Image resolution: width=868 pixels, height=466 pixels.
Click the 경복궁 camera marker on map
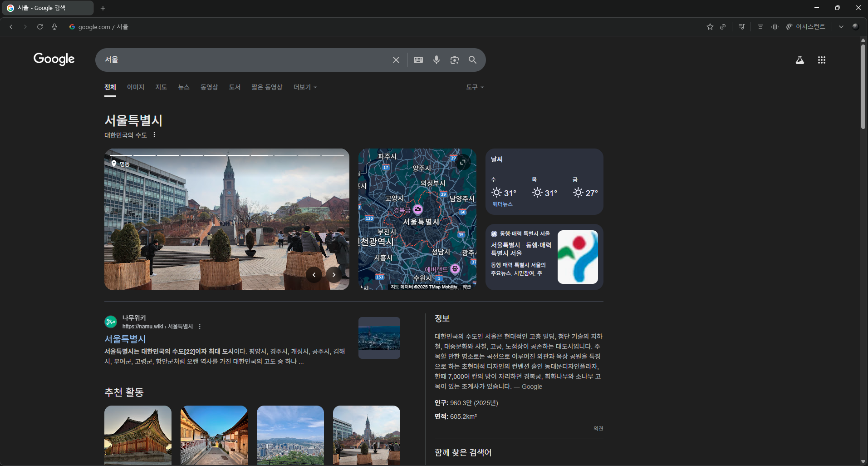418,209
